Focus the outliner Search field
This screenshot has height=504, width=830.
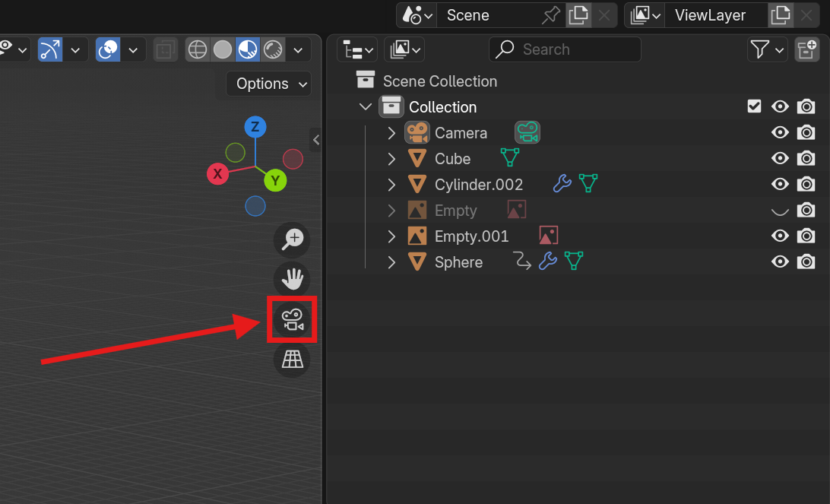pyautogui.click(x=565, y=49)
